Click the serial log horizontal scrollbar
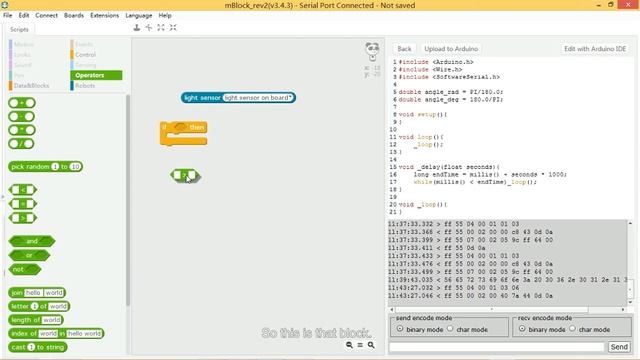The image size is (640, 360). tap(492, 309)
